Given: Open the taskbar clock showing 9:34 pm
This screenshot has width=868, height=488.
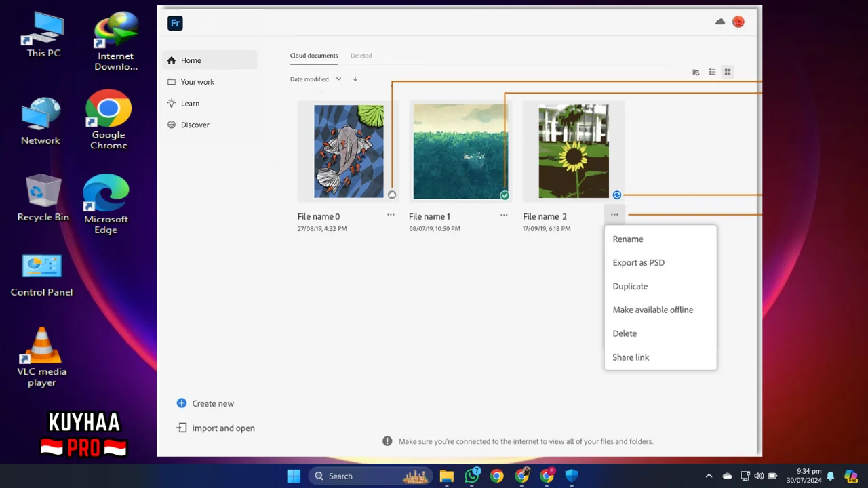Looking at the screenshot, I should pyautogui.click(x=804, y=476).
